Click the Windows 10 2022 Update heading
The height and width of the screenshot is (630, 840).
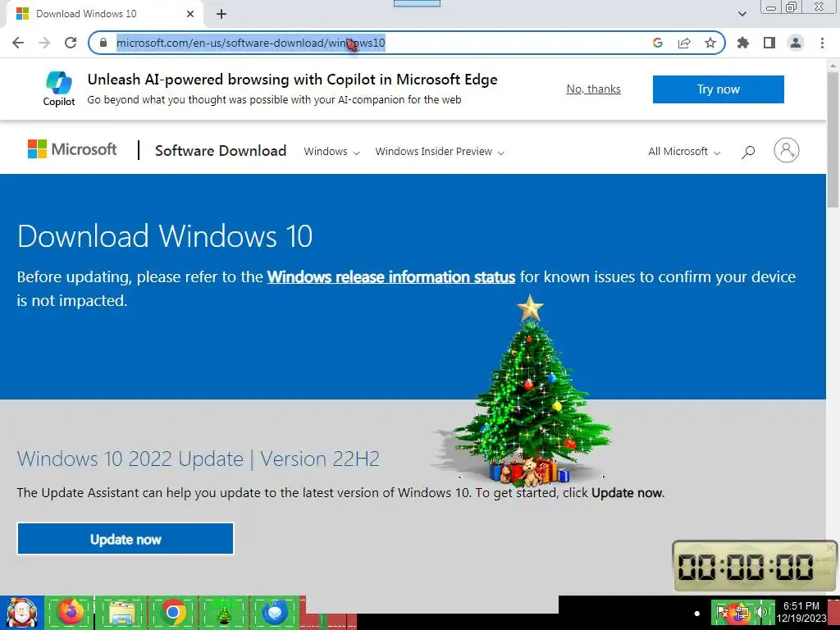[x=199, y=459]
